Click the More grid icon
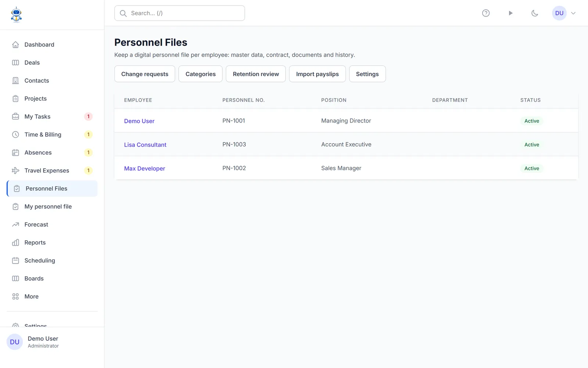Viewport: 588px width, 368px height. click(15, 297)
